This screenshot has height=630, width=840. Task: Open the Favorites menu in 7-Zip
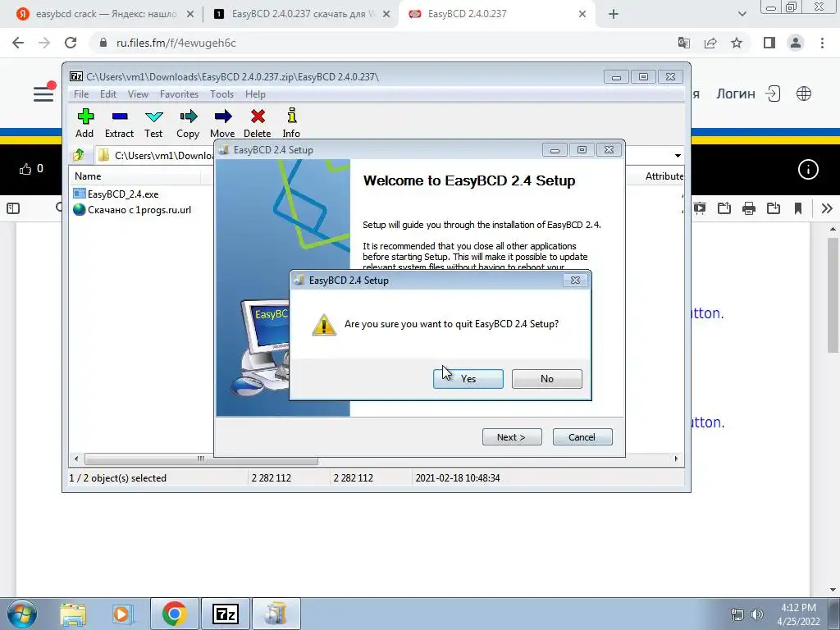[x=179, y=94]
